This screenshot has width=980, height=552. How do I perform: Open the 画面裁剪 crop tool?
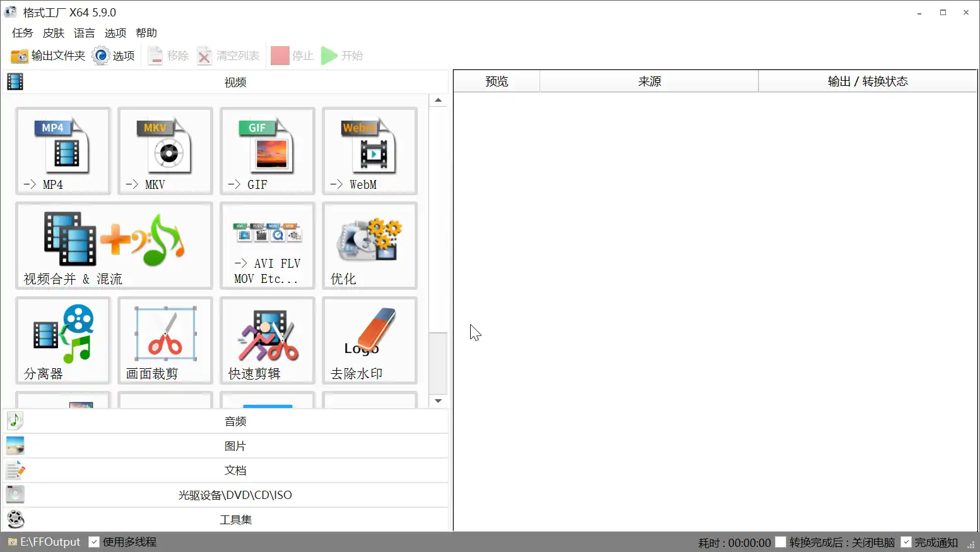coord(165,340)
